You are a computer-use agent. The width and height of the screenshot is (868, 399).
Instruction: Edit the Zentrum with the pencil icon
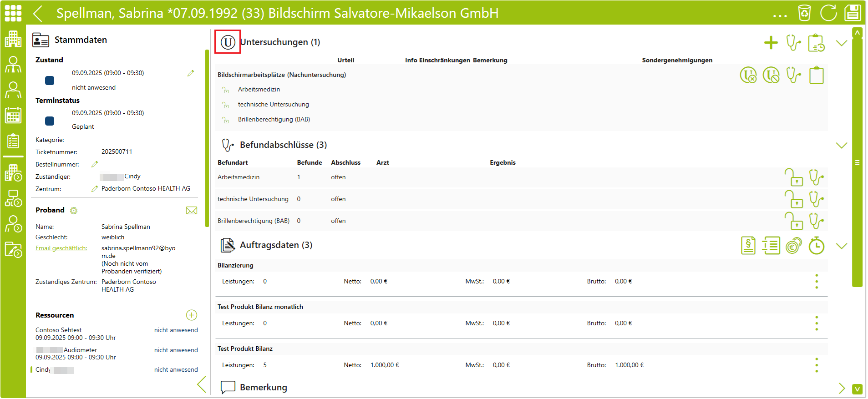pyautogui.click(x=95, y=189)
